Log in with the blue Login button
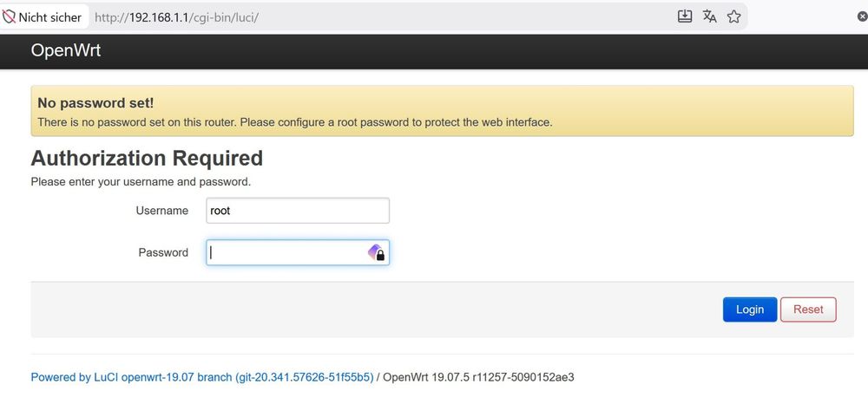The height and width of the screenshot is (404, 868). 750,310
